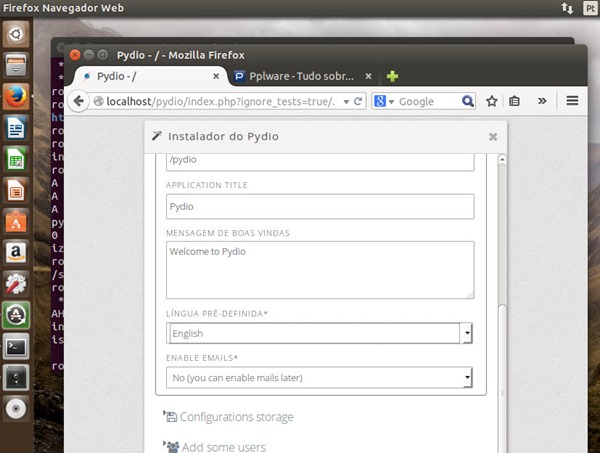Open Ubuntu Software Center from the launcher

point(16,222)
